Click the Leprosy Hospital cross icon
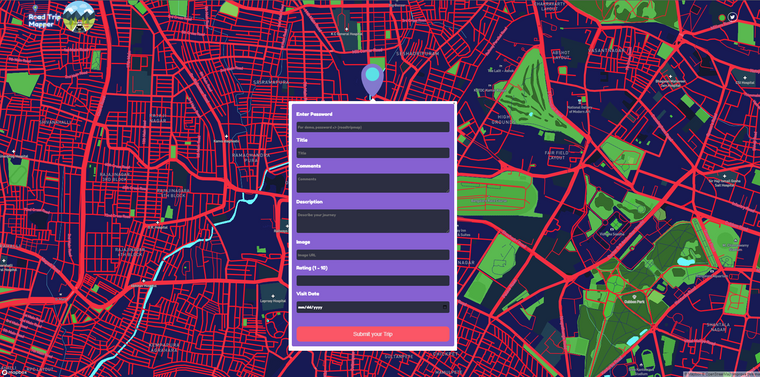Image resolution: width=760 pixels, height=377 pixels. [273, 296]
